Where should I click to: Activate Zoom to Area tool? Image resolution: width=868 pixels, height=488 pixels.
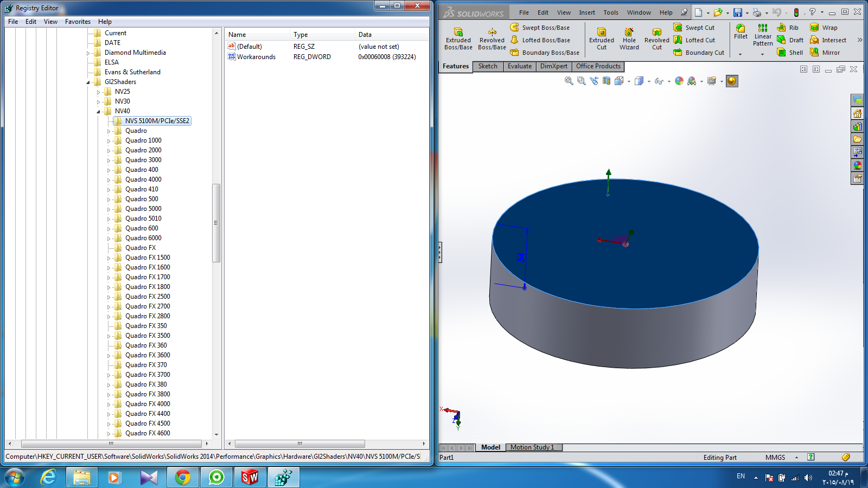click(x=582, y=81)
